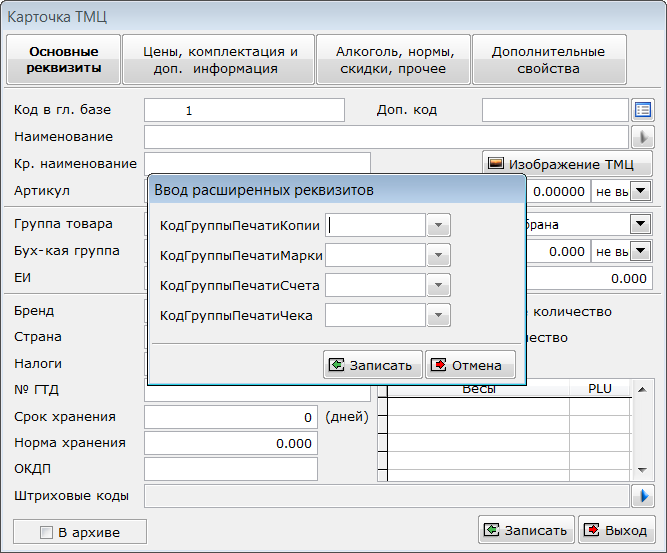Image resolution: width=667 pixels, height=553 pixels.
Task: Click Весы column header
Action: coord(479,391)
